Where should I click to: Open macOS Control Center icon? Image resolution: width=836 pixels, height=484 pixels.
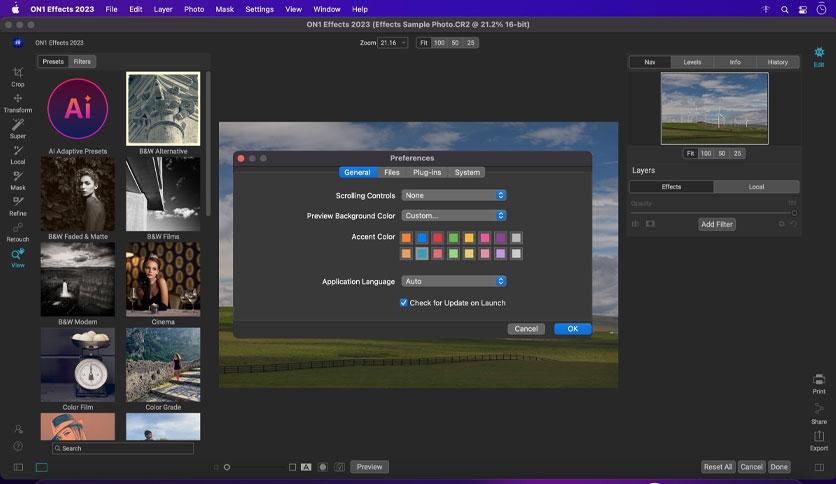pyautogui.click(x=802, y=9)
